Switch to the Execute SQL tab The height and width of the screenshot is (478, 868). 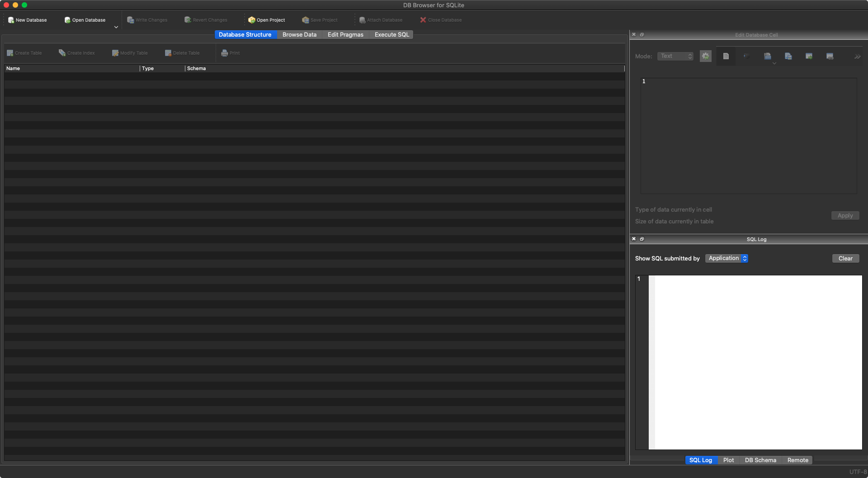pos(391,34)
